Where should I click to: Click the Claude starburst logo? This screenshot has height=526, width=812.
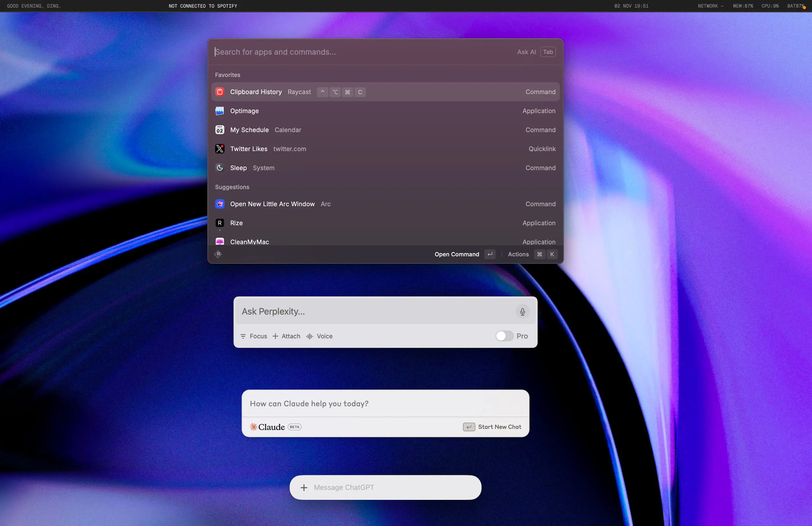coord(253,427)
